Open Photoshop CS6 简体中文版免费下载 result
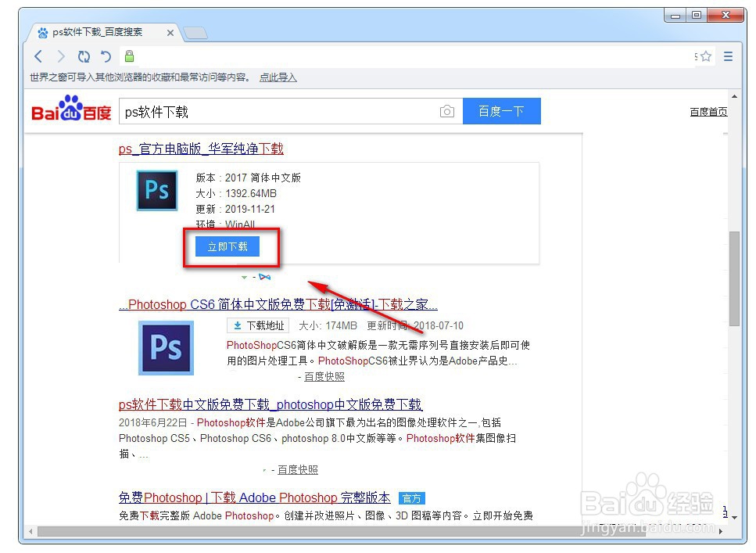756x553 pixels. click(x=278, y=304)
